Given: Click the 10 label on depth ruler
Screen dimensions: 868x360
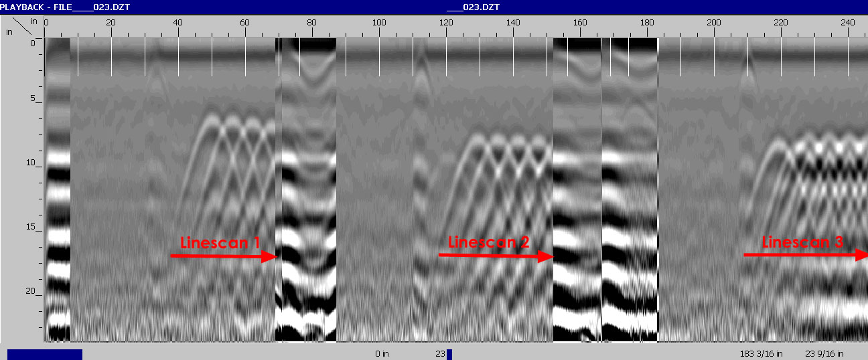Looking at the screenshot, I should [30, 163].
